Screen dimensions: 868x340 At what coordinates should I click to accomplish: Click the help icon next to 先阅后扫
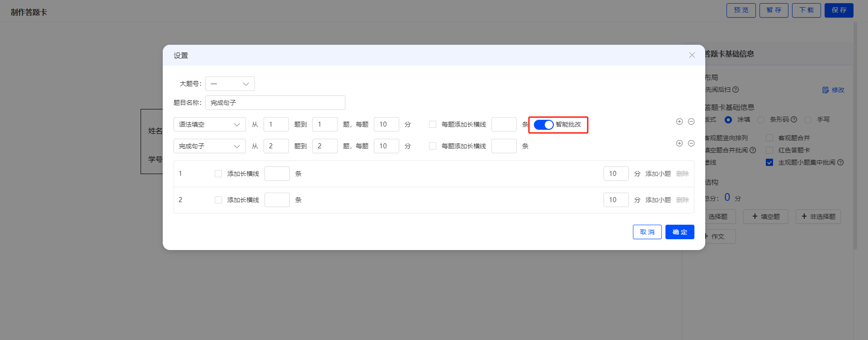pos(736,90)
